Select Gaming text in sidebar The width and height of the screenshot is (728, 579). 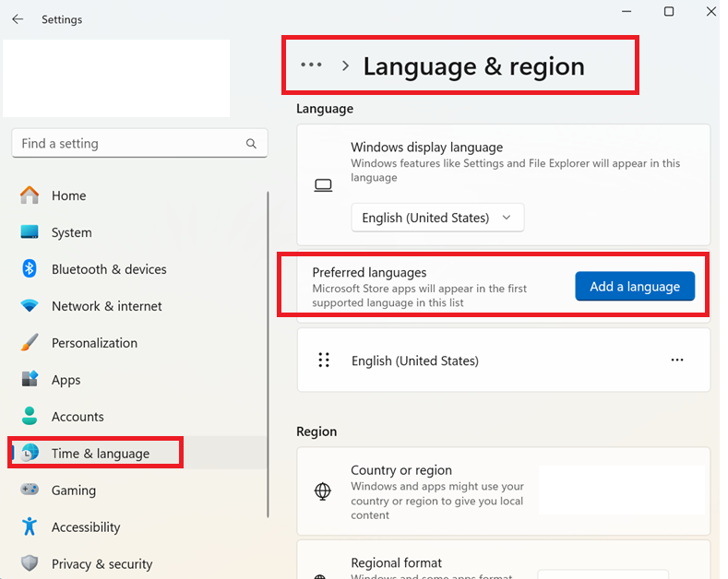(74, 490)
